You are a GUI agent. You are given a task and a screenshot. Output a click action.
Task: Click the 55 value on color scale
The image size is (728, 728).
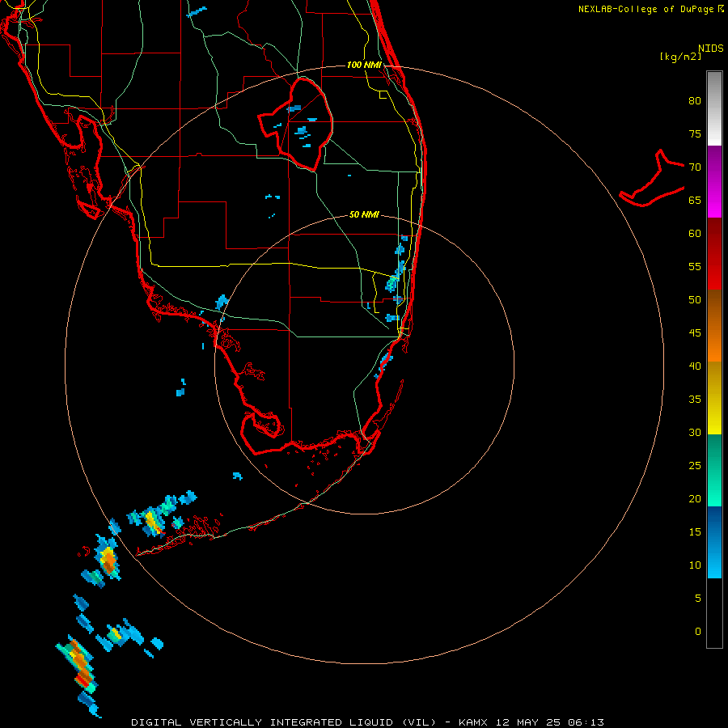tap(695, 266)
